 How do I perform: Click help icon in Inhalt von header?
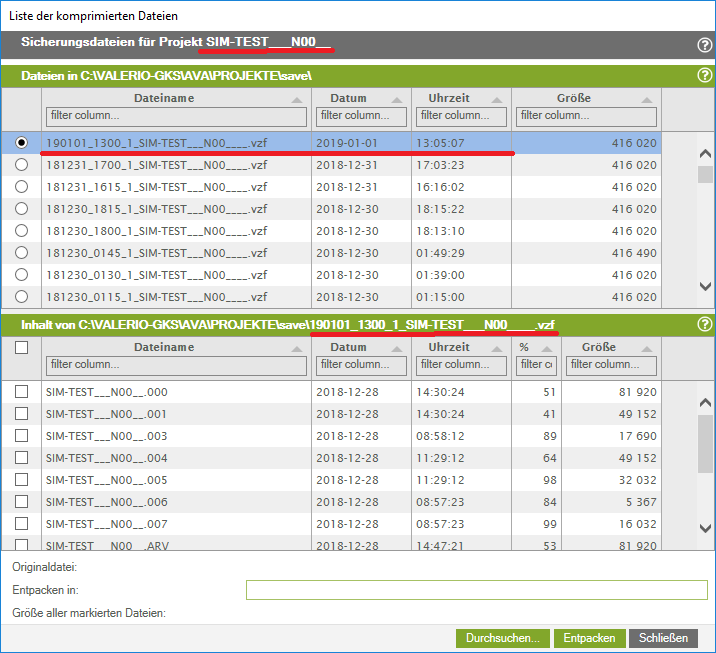pyautogui.click(x=704, y=324)
